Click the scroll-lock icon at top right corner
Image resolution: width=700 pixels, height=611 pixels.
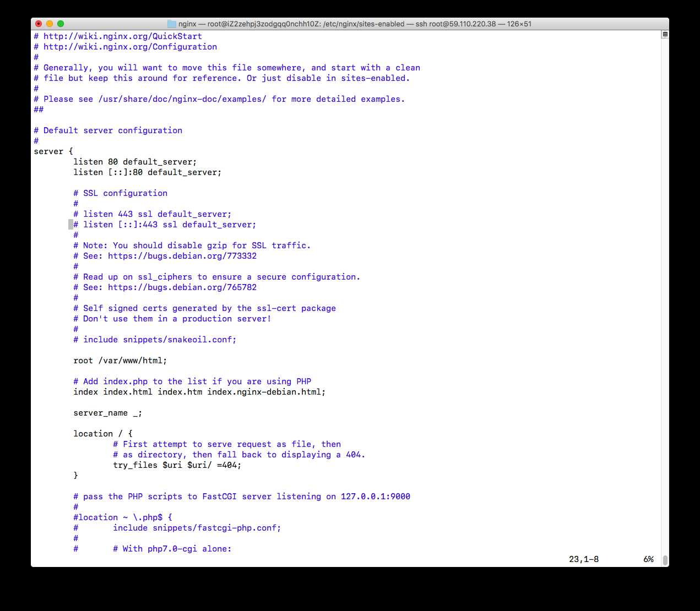point(665,34)
